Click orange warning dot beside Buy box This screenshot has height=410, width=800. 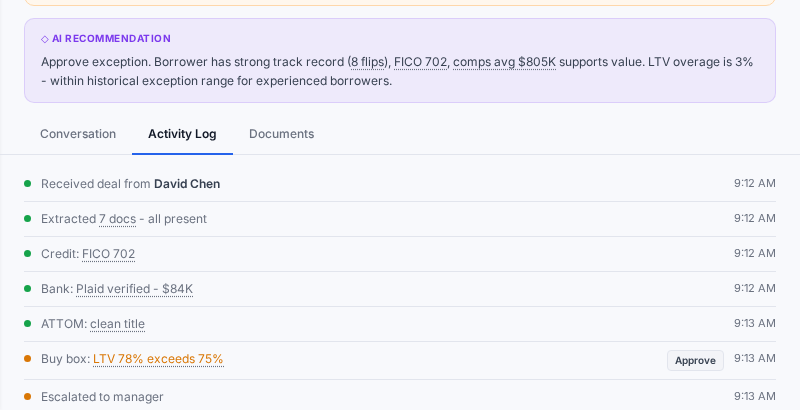click(x=28, y=359)
